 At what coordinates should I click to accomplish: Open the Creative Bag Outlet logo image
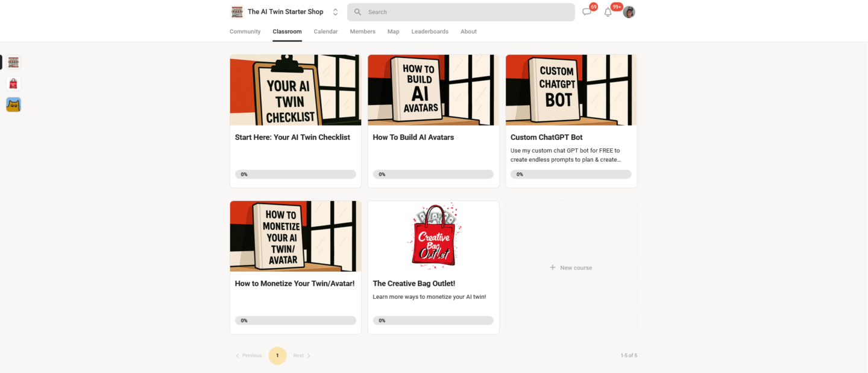point(433,236)
